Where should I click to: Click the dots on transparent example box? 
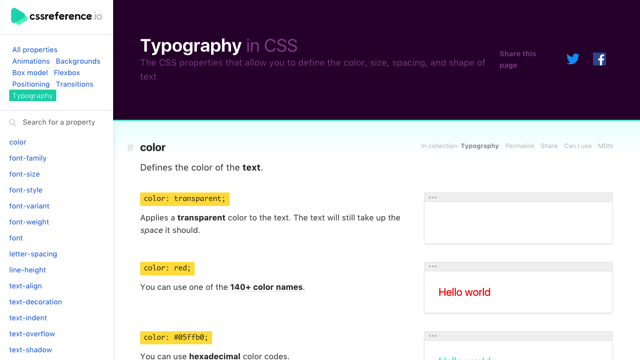click(433, 198)
